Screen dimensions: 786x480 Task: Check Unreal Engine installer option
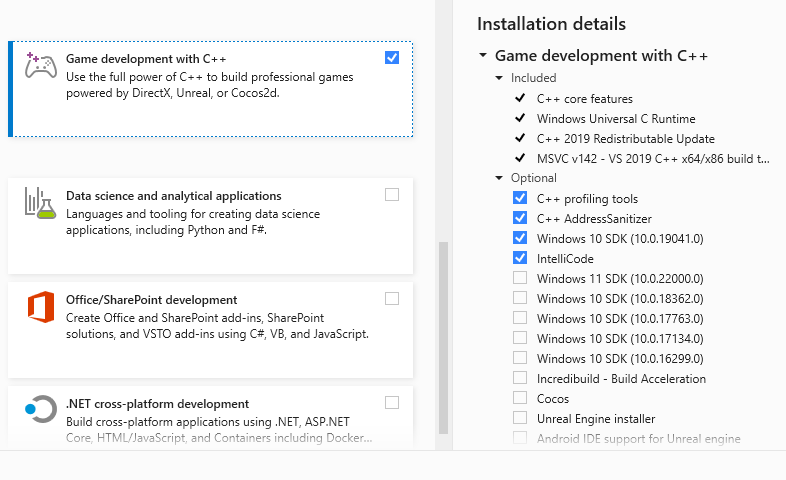pos(520,418)
